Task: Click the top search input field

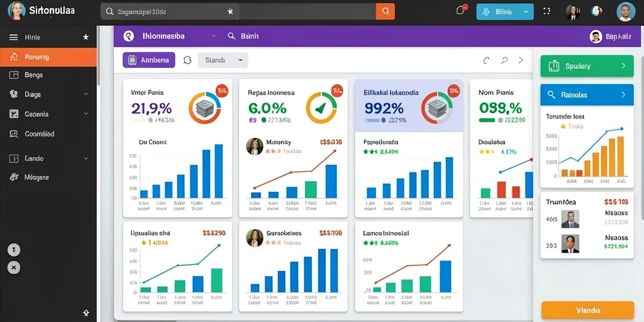Action: coord(238,11)
